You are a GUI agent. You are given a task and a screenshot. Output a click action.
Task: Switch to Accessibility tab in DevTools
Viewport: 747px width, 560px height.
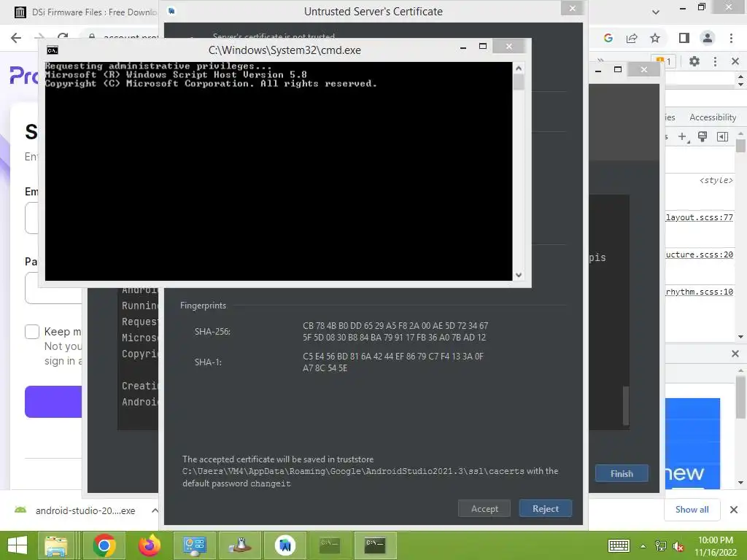712,117
